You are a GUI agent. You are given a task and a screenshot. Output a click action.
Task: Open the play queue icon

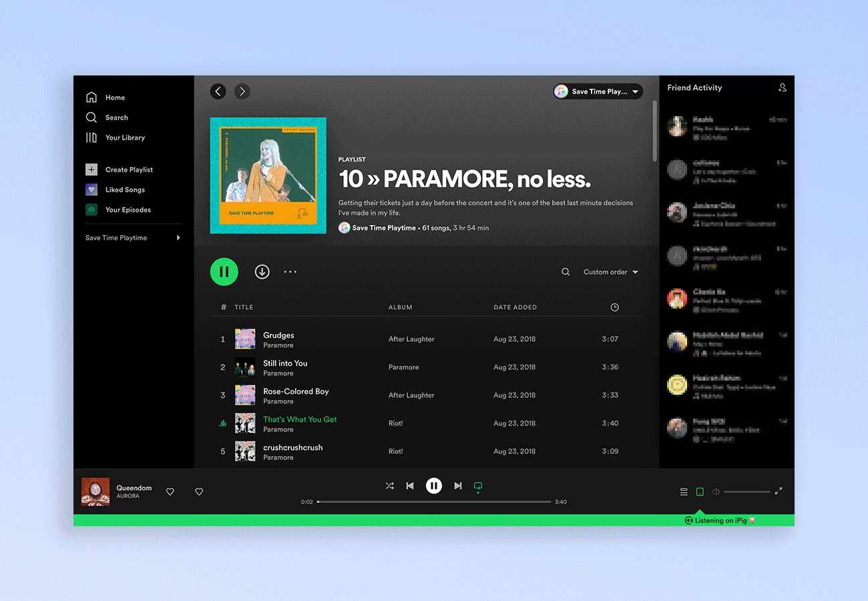click(684, 491)
